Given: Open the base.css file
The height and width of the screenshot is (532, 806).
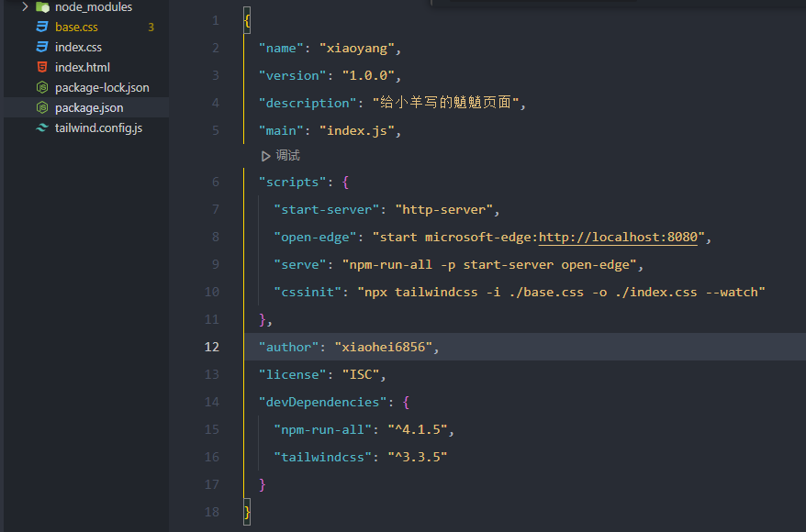Looking at the screenshot, I should tap(76, 28).
